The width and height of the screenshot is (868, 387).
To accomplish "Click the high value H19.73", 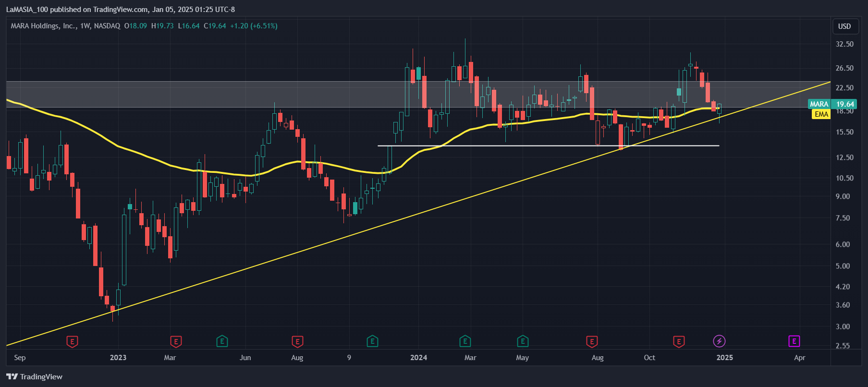I will [x=162, y=26].
